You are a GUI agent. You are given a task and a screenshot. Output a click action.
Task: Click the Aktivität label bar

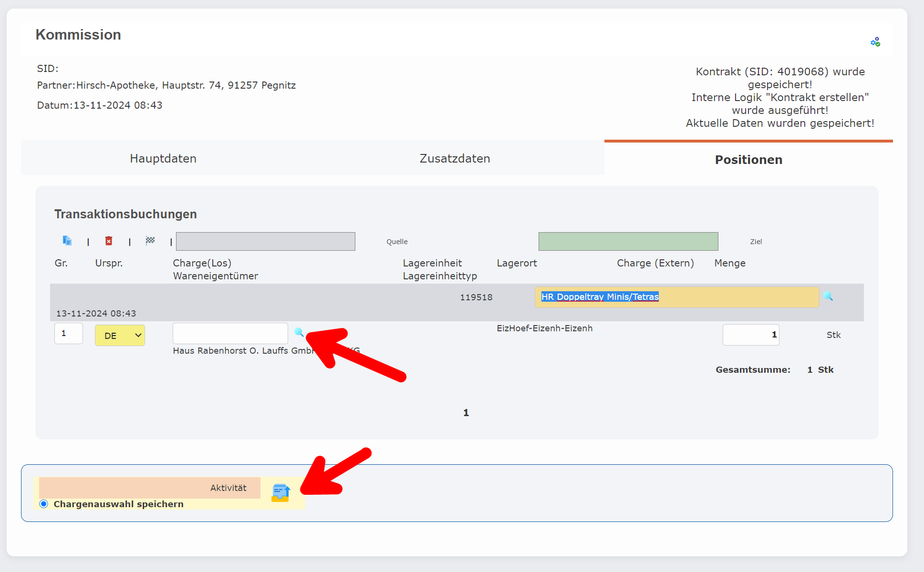149,488
